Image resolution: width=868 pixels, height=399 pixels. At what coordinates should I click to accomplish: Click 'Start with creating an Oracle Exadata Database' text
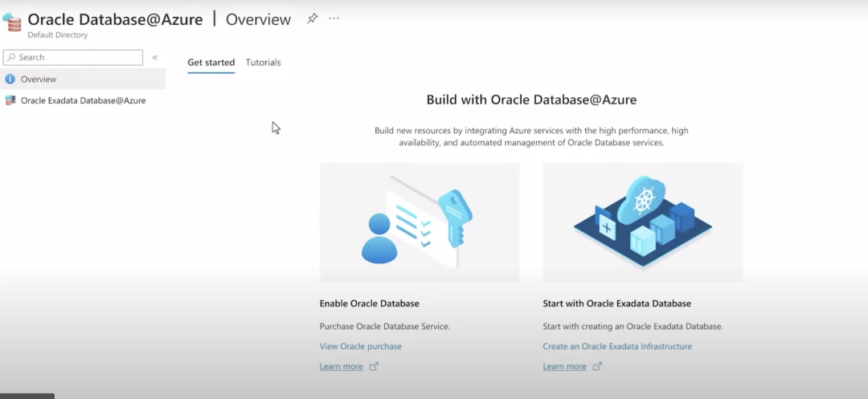click(x=633, y=327)
